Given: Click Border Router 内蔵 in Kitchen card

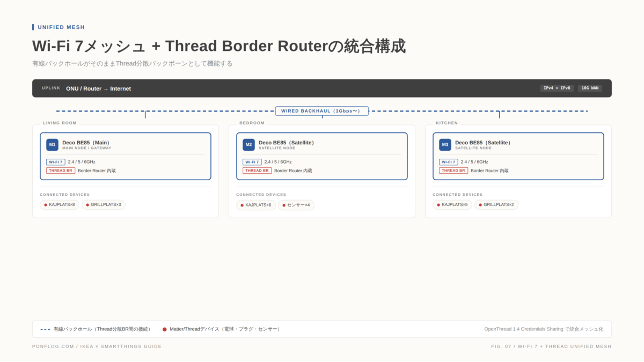Looking at the screenshot, I should (489, 171).
